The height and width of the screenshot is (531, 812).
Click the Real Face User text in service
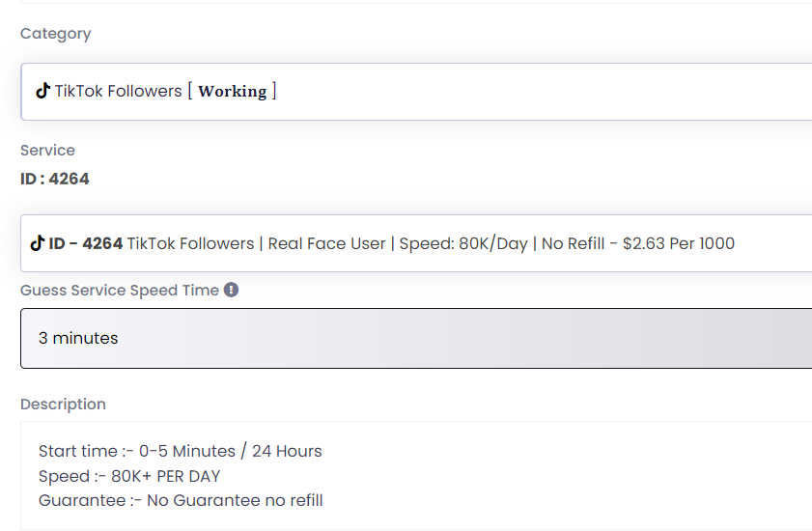click(x=326, y=243)
